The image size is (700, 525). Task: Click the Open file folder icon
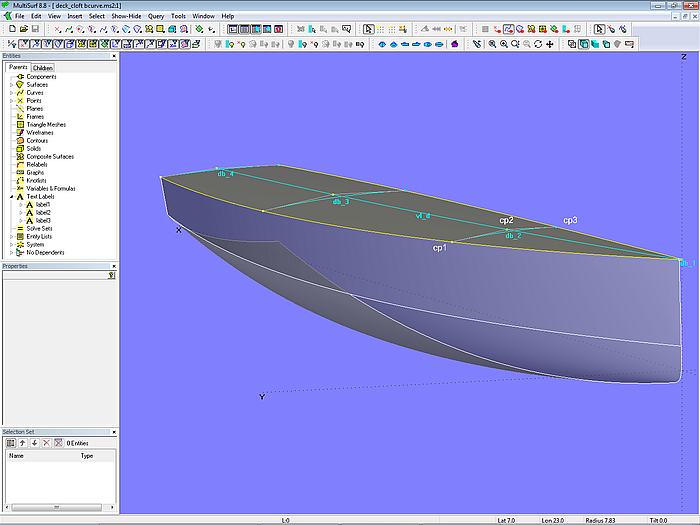pyautogui.click(x=23, y=30)
